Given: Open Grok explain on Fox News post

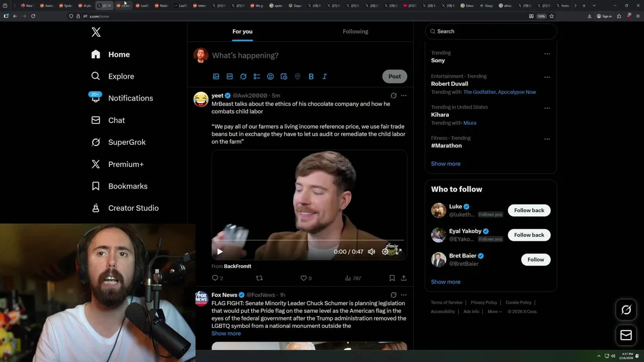Looking at the screenshot, I should (393, 295).
